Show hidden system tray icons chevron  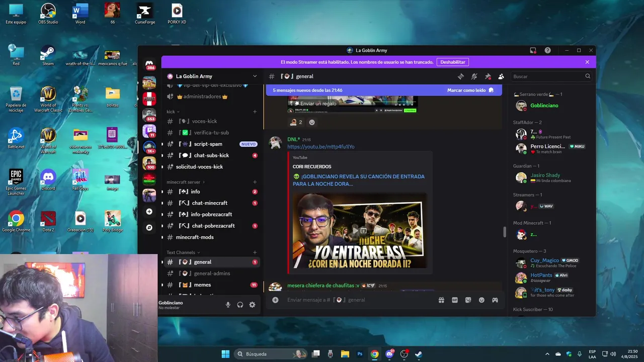tap(547, 354)
